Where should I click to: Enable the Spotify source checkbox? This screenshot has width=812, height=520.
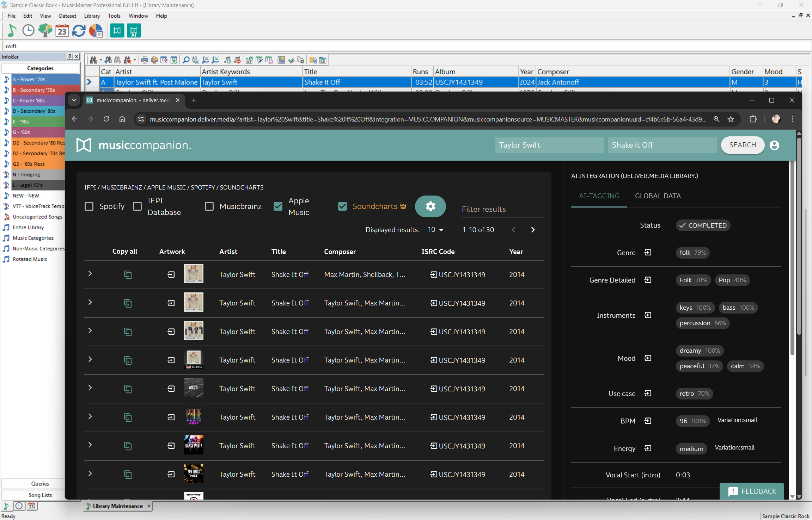coord(89,206)
